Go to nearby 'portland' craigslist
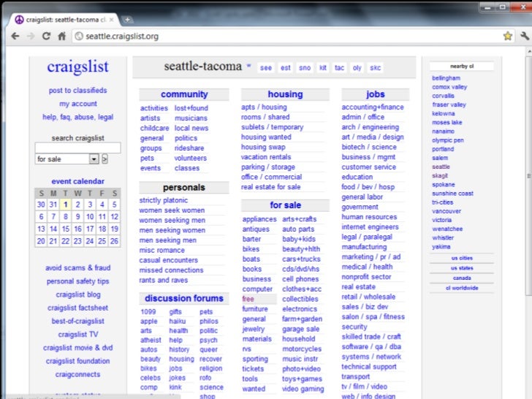 (x=443, y=149)
